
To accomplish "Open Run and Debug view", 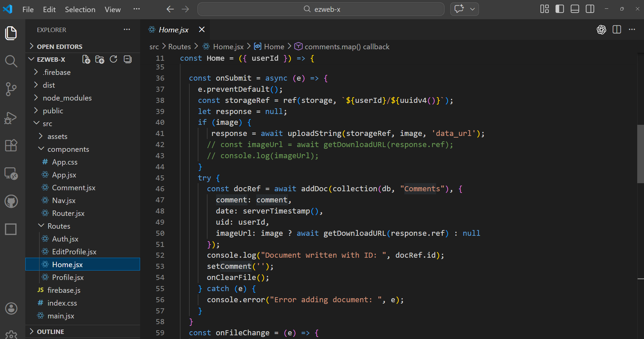I will click(11, 118).
